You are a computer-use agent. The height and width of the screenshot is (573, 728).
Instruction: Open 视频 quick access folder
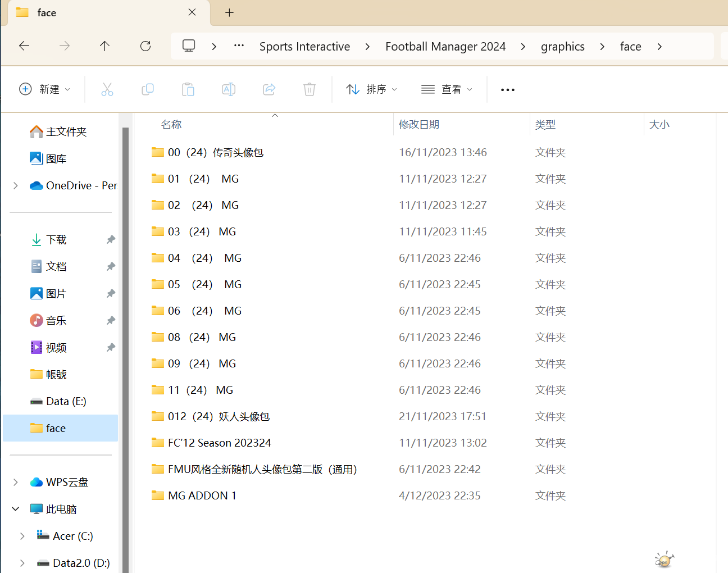pyautogui.click(x=48, y=347)
